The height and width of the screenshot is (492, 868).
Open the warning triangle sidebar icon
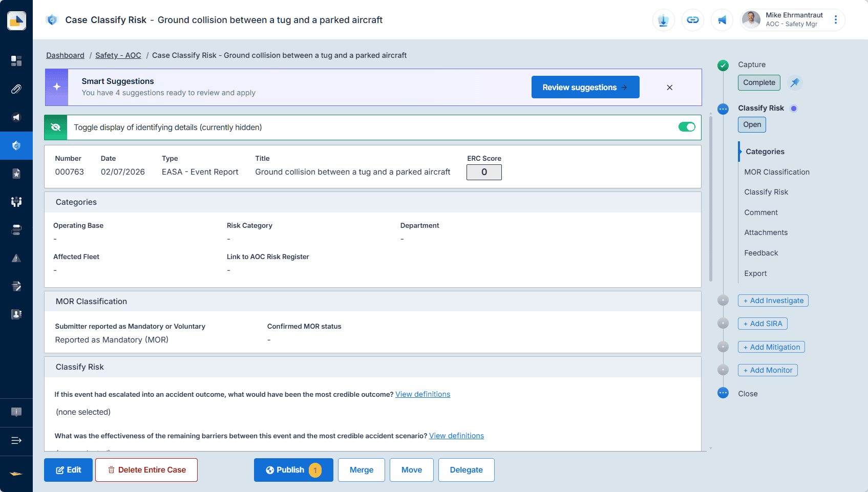pos(16,258)
